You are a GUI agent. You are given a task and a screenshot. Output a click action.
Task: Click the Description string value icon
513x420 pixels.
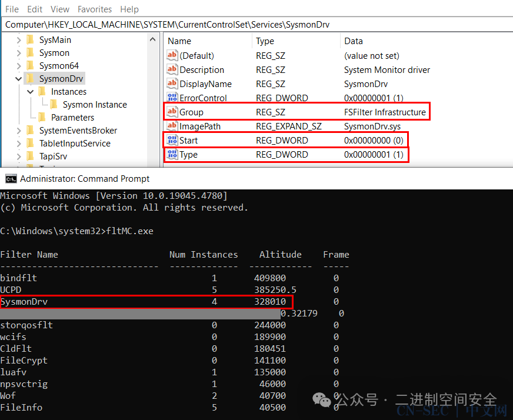pyautogui.click(x=172, y=69)
